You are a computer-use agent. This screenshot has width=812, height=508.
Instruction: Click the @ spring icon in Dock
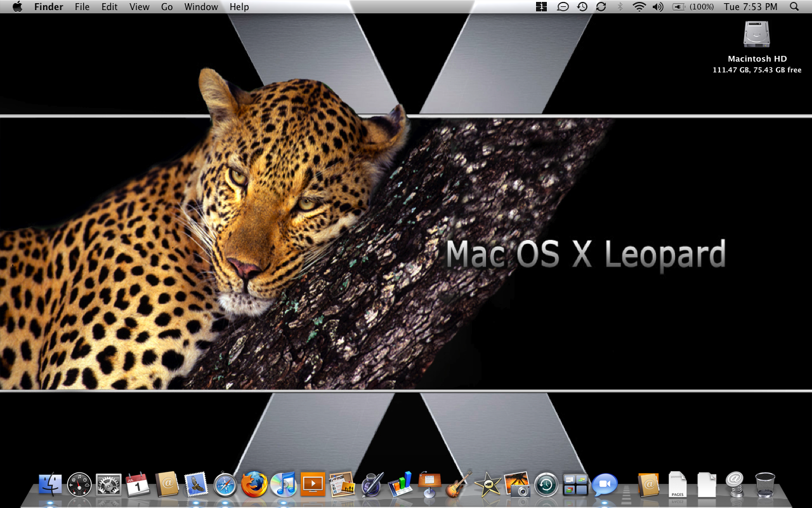tap(735, 485)
